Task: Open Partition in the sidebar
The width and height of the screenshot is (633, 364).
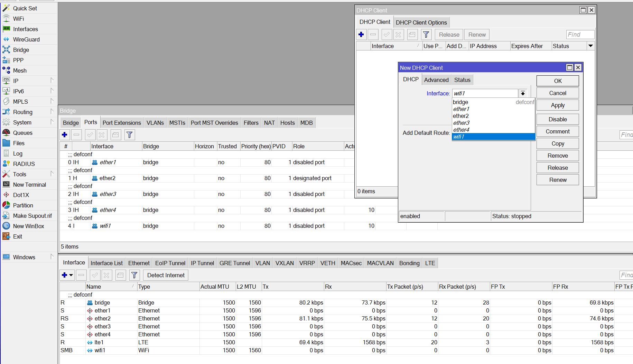Action: tap(23, 205)
